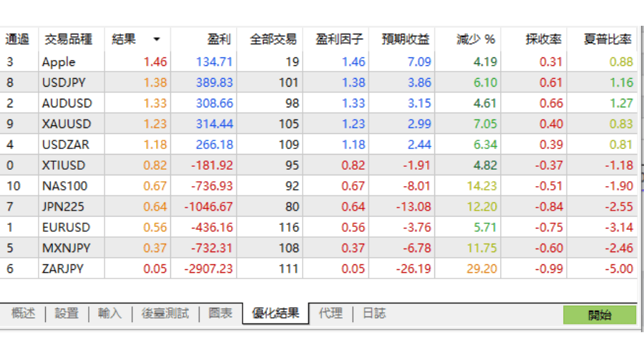Viewport: 644px width, 358px height.
Task: Click loss value -736.93
Action: click(212, 185)
